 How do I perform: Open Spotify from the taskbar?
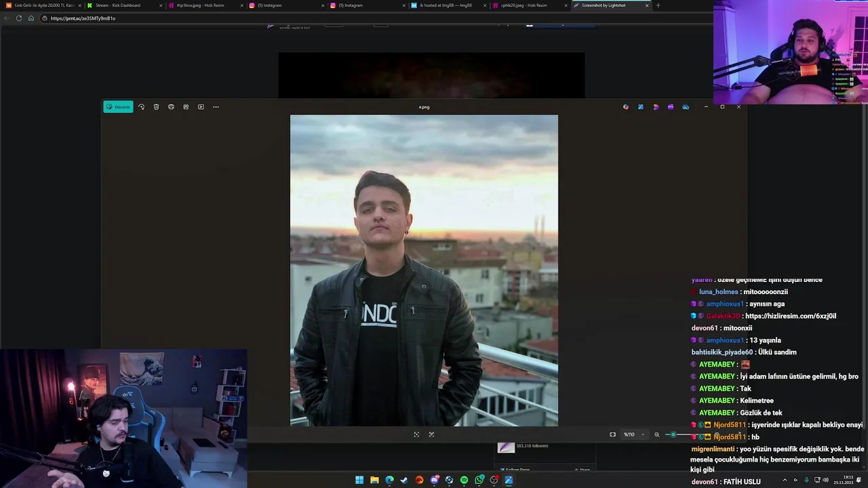pyautogui.click(x=464, y=481)
